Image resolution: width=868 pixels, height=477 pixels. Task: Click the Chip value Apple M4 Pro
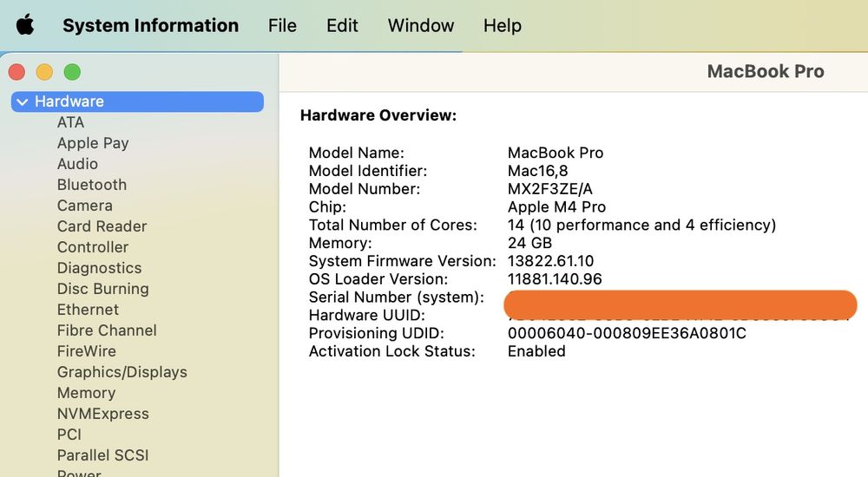tap(556, 207)
